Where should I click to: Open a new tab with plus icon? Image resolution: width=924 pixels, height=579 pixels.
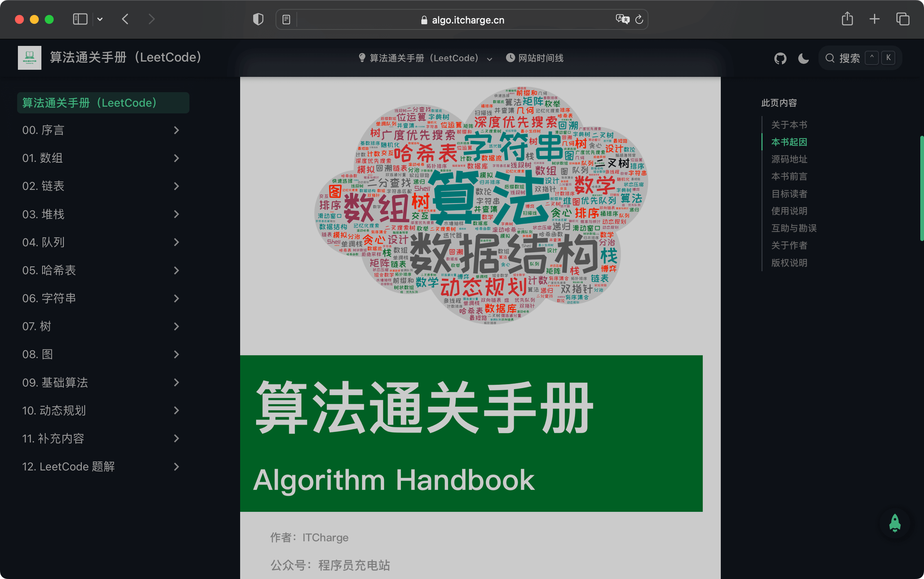click(875, 19)
